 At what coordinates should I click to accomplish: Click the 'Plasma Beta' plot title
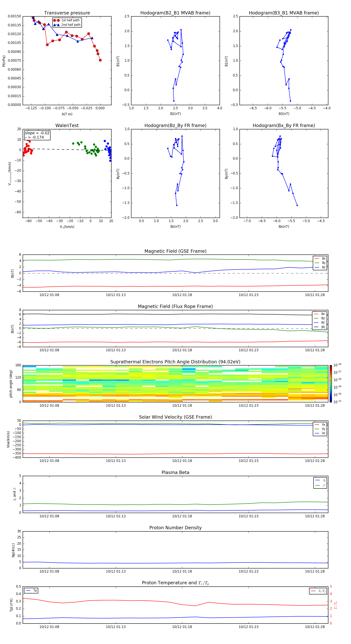[x=175, y=472]
